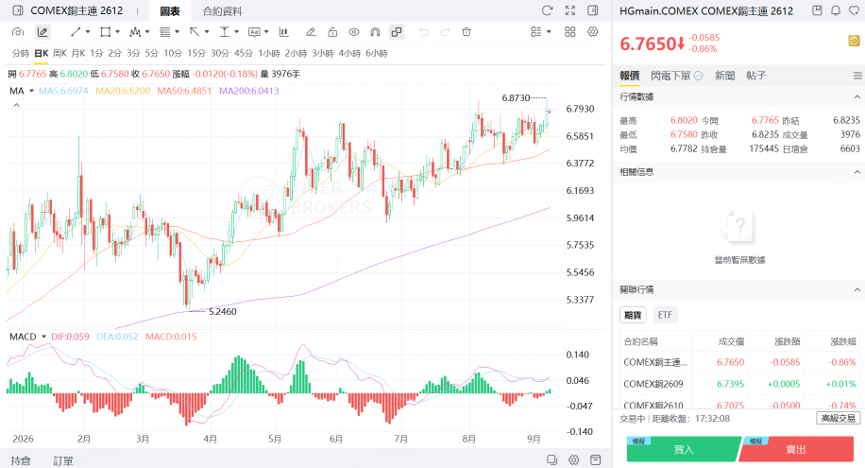Open chart settings gear in toolbar
The image size is (865, 468).
(592, 32)
